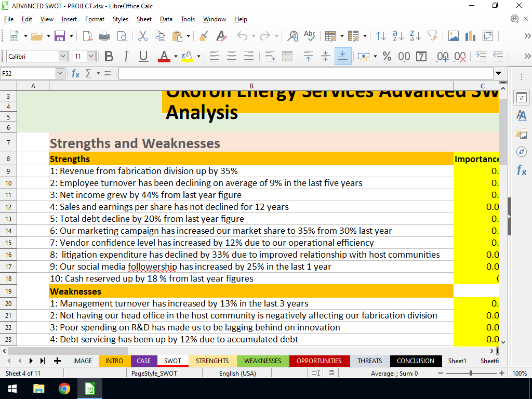
Task: Open the font size dropdown
Action: (x=91, y=56)
